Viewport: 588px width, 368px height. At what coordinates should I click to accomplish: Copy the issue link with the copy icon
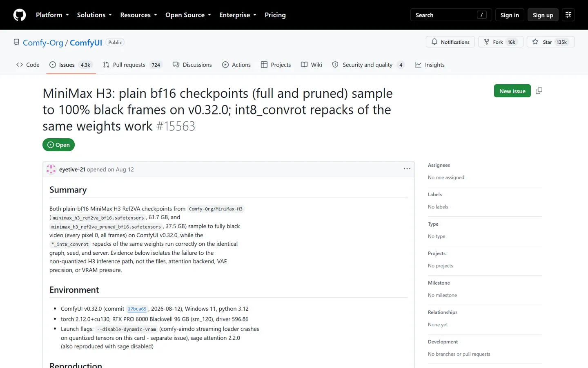tap(539, 91)
